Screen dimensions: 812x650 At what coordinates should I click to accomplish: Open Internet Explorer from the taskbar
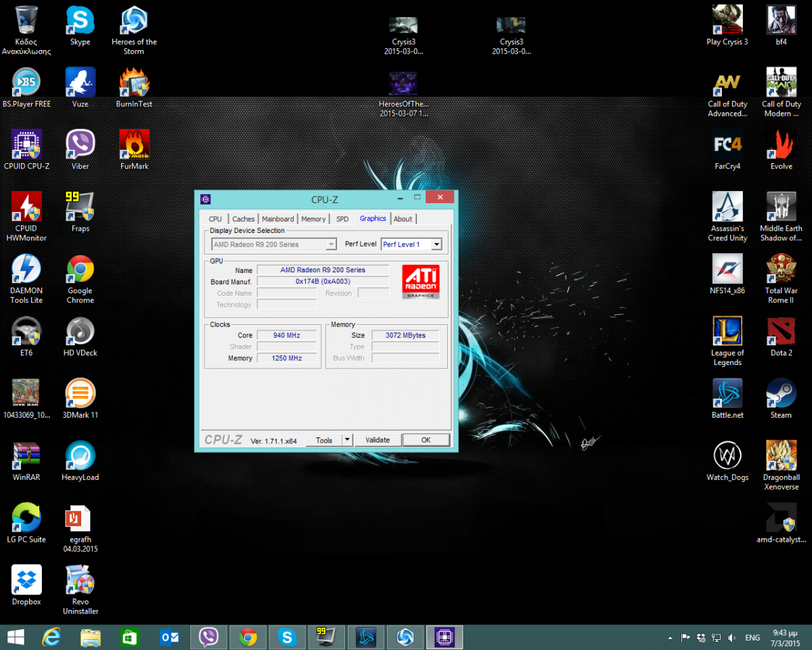[x=52, y=637]
